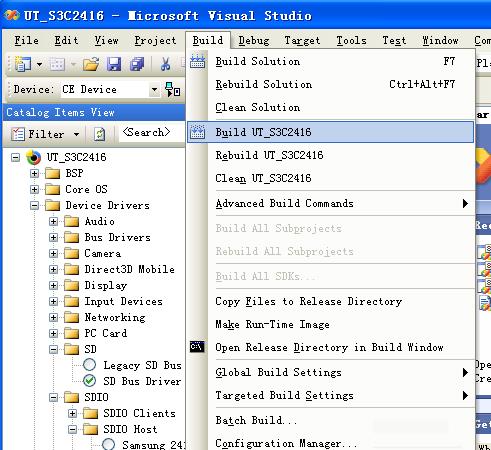The width and height of the screenshot is (491, 450).
Task: Expand the Core OS folder
Action: tap(34, 189)
